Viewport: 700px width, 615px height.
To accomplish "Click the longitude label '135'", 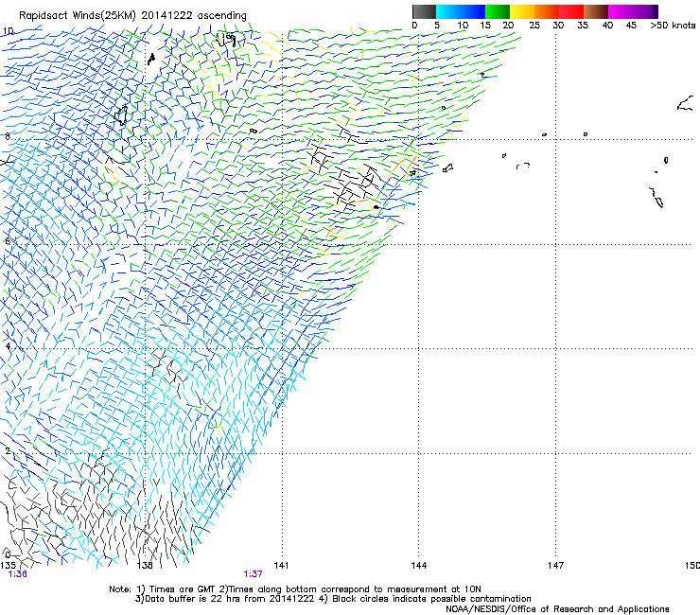I will click(8, 566).
